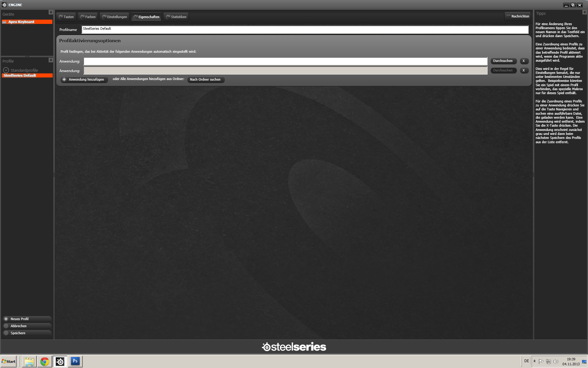Image resolution: width=588 pixels, height=368 pixels.
Task: Click the network tray icon
Action: pos(548,362)
